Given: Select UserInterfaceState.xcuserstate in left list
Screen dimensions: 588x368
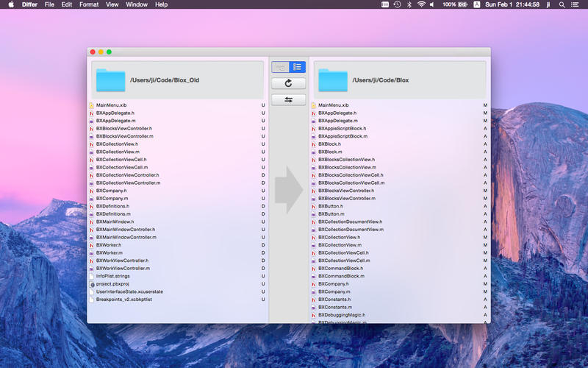Looking at the screenshot, I should [x=178, y=291].
